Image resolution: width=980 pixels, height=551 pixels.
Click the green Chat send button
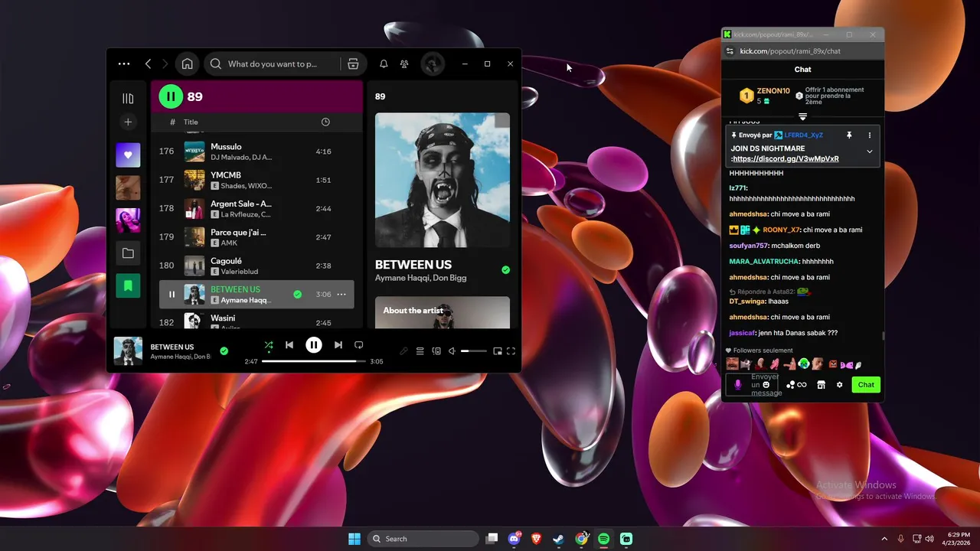pos(866,385)
